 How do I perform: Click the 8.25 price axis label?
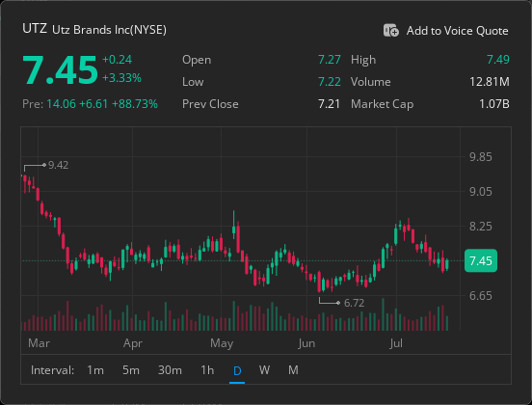click(480, 226)
